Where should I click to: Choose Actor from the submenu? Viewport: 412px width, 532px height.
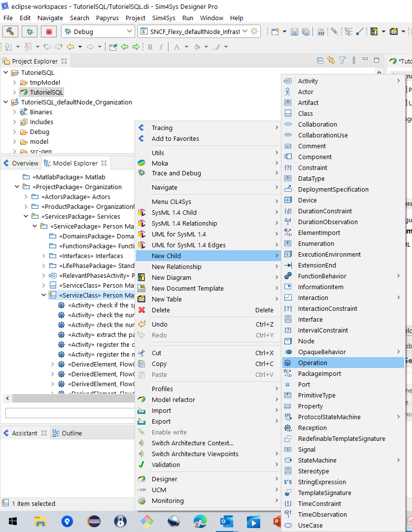click(x=343, y=92)
